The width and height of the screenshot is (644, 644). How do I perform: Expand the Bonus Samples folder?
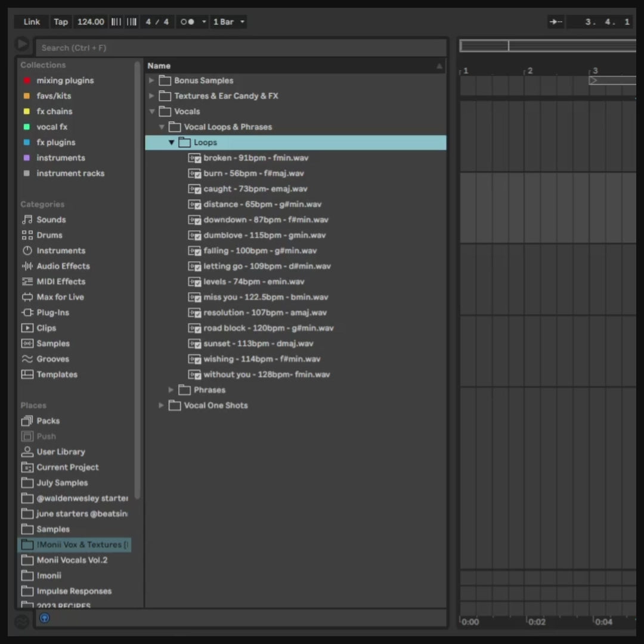[x=151, y=80]
